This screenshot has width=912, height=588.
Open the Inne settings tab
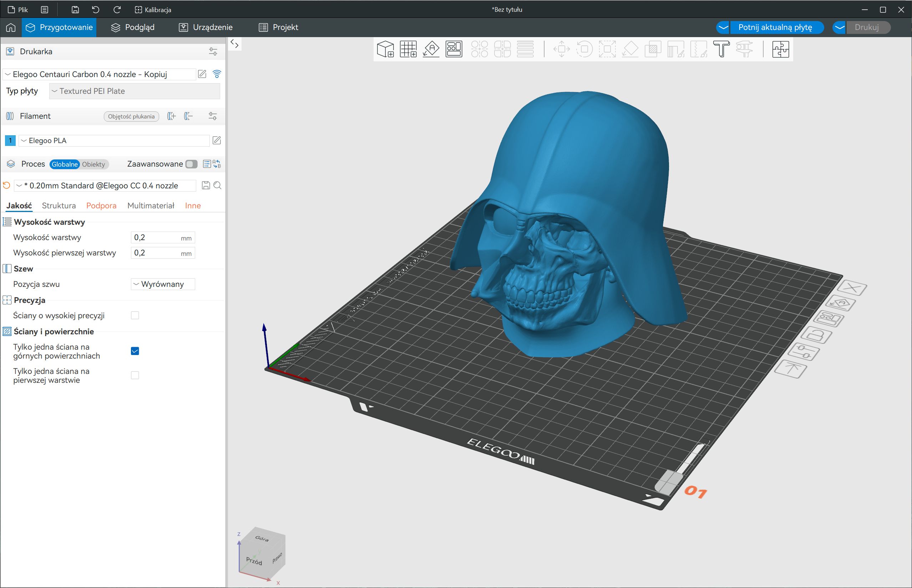coord(193,206)
